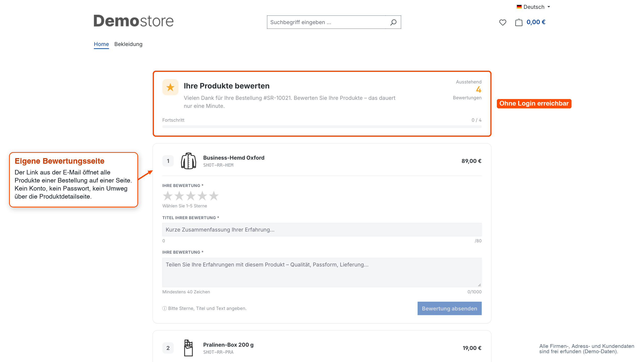Focus the Suchbegriff eingeben search field

coord(326,22)
